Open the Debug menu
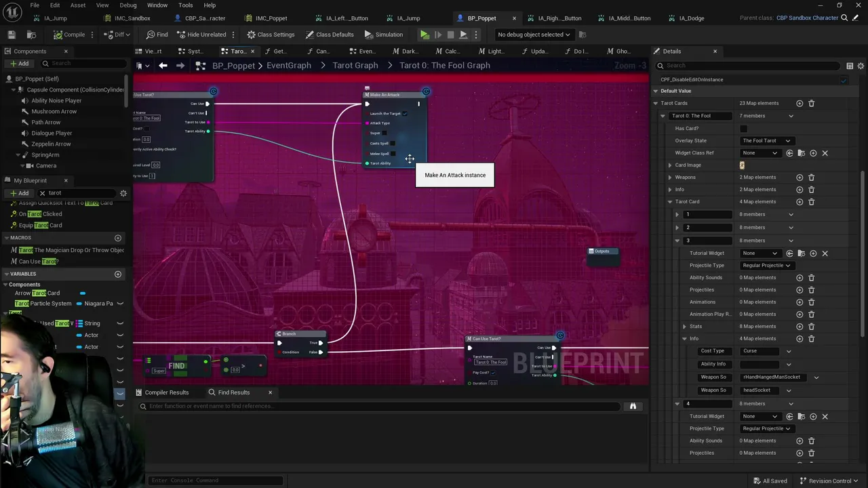The height and width of the screenshot is (488, 868). tap(127, 5)
